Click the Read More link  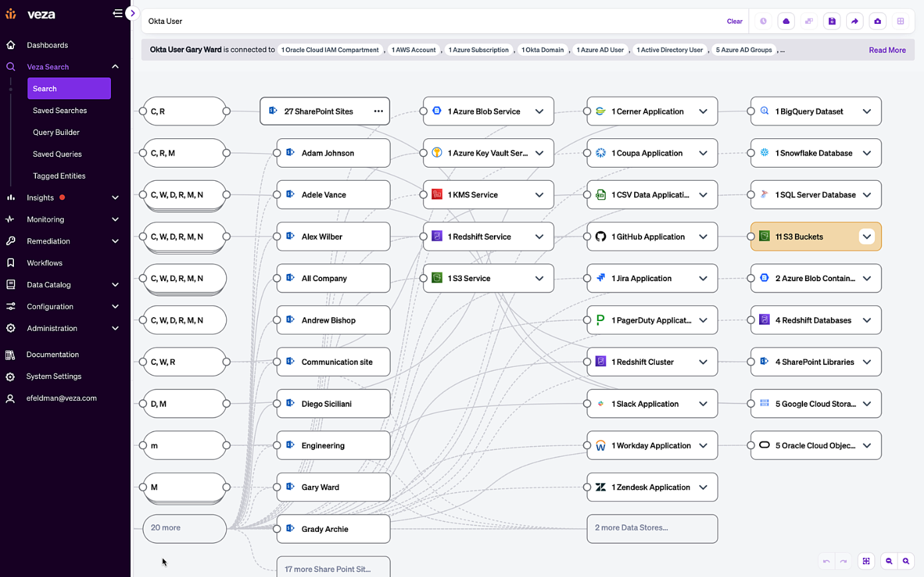pyautogui.click(x=887, y=50)
